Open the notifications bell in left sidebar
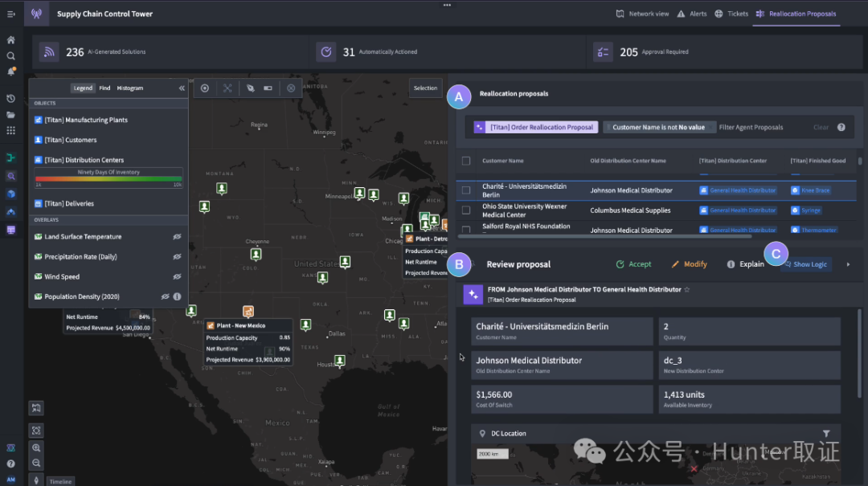868x486 pixels. pyautogui.click(x=10, y=71)
